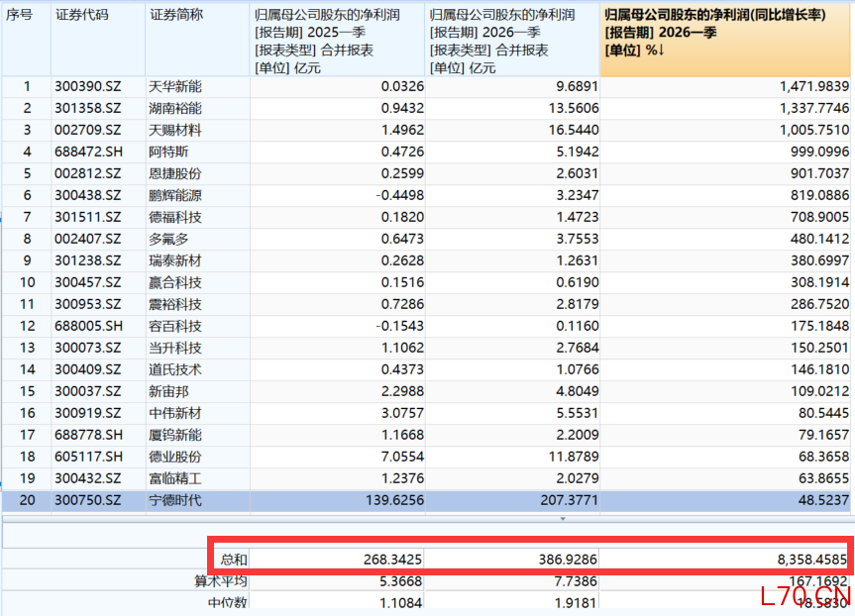Select the median value 1.1084
Image resolution: width=855 pixels, height=616 pixels.
tap(401, 602)
